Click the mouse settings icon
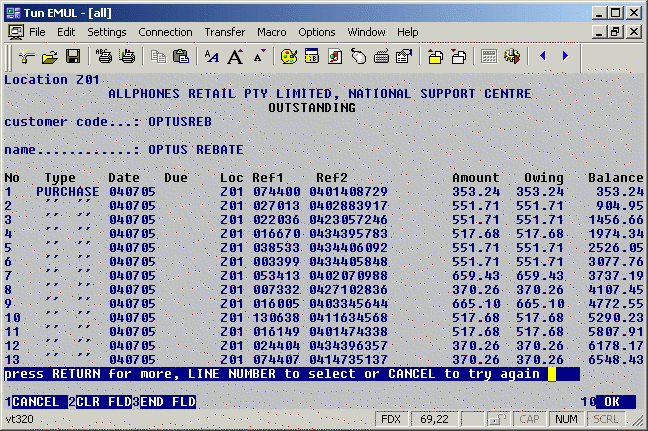Image resolution: width=648 pixels, height=431 pixels. [360, 57]
